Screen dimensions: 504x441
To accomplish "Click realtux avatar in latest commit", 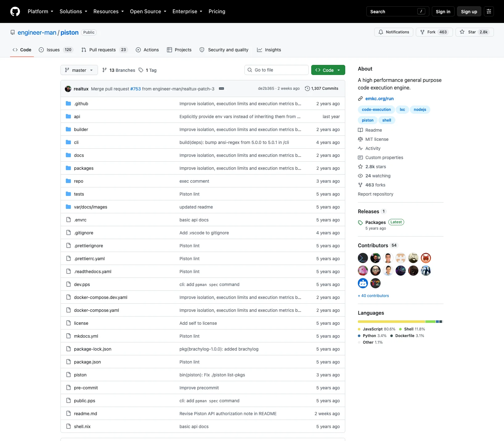I will click(x=68, y=89).
